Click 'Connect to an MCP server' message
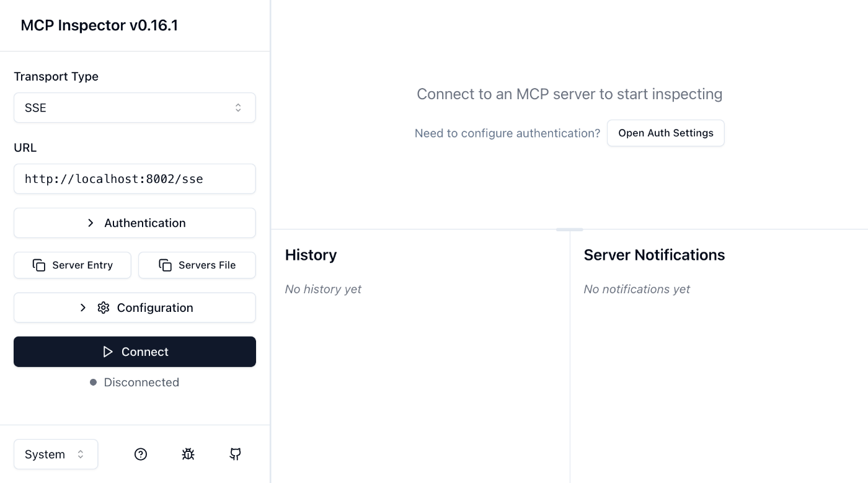The height and width of the screenshot is (483, 868). click(x=570, y=94)
